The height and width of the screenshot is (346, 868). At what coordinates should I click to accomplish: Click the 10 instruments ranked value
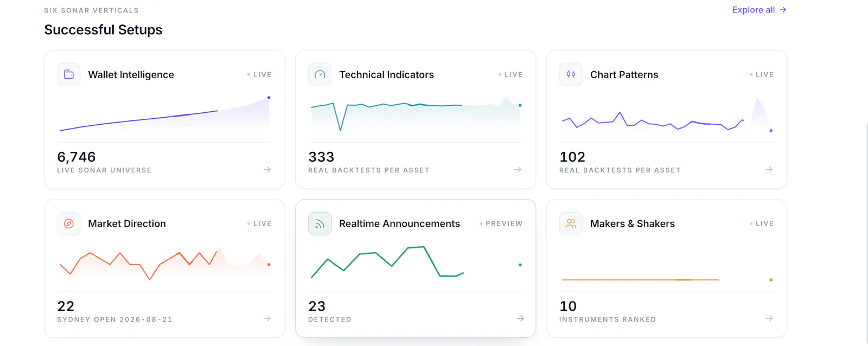pos(568,306)
